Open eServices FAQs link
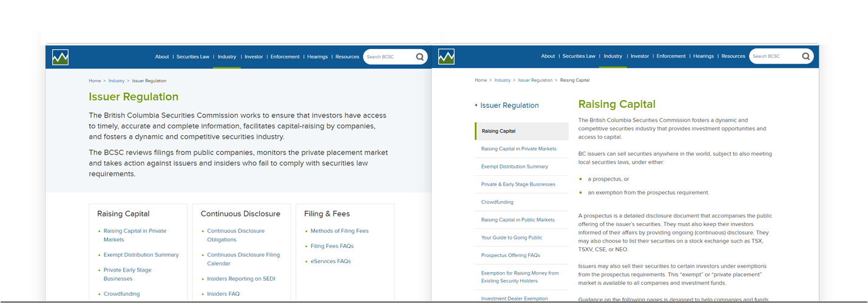The width and height of the screenshot is (868, 303). (x=331, y=261)
